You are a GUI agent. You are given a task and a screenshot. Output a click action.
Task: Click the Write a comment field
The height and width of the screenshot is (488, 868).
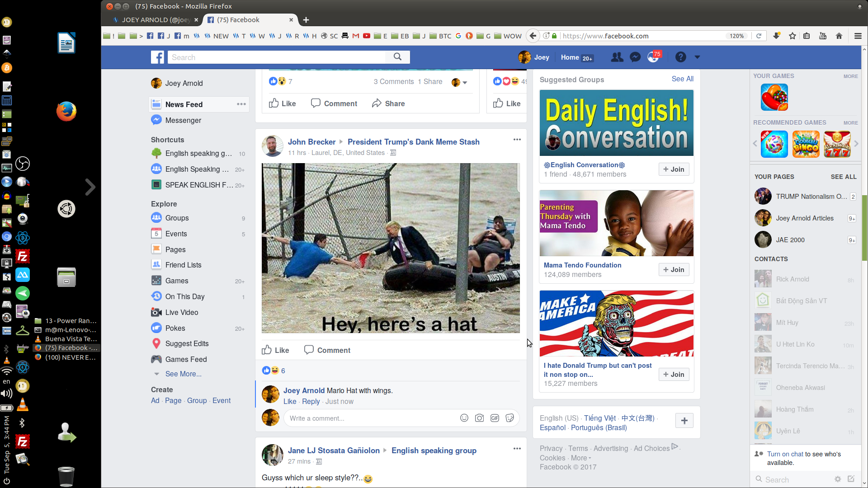tap(371, 418)
